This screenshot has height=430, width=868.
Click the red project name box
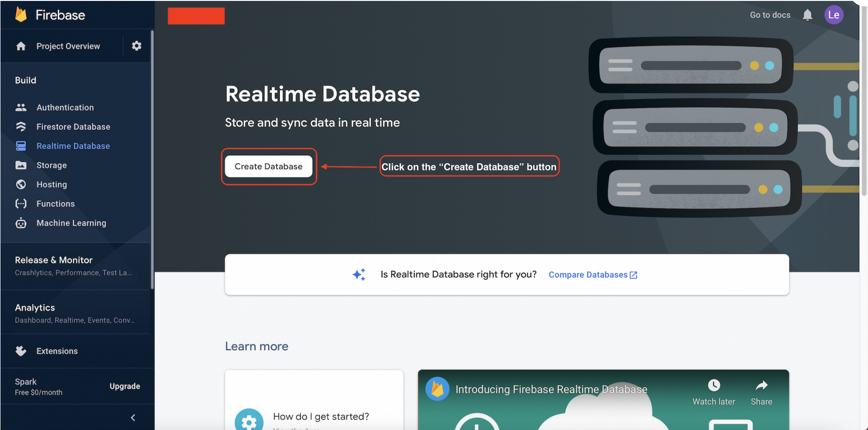(196, 16)
